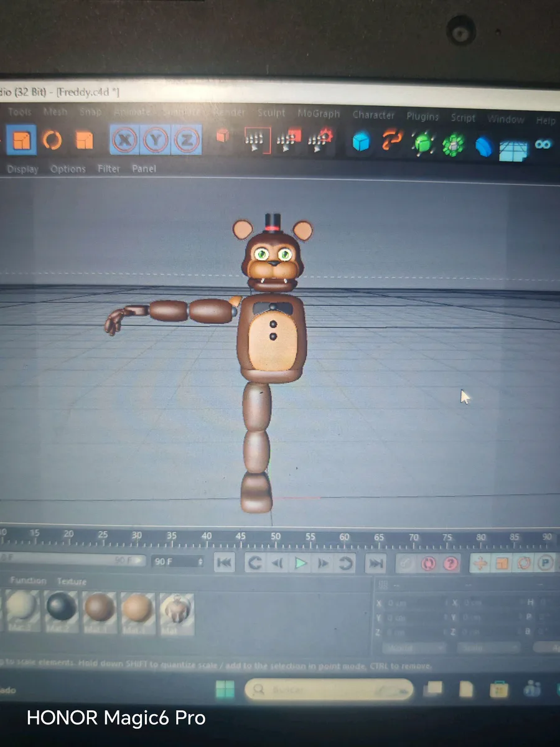
Task: Toggle the X axis lock
Action: [x=124, y=140]
